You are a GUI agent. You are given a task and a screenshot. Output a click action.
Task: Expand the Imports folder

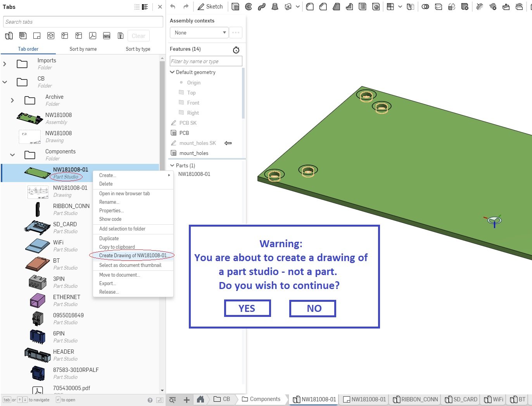5,64
